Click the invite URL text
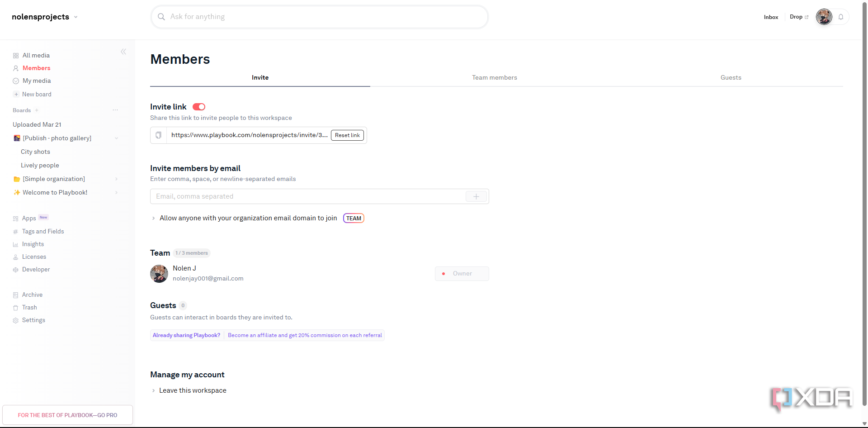The image size is (868, 428). [250, 135]
